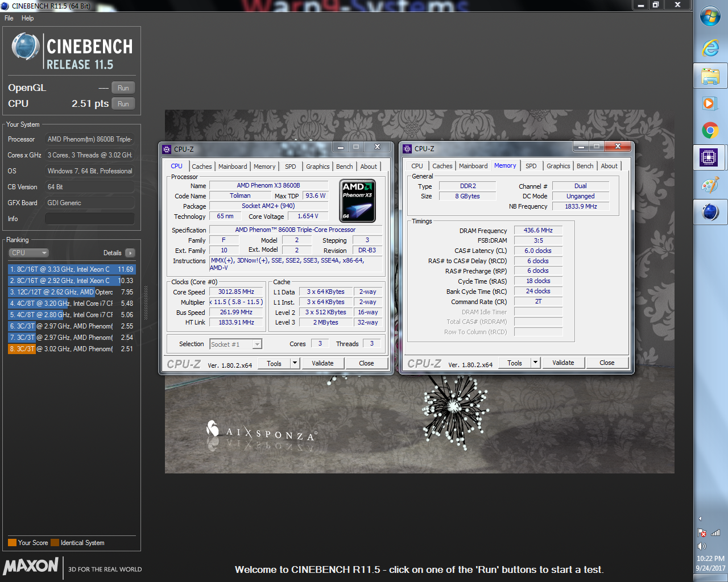
Task: Click the Core Voltage value 1.654 V
Action: 308,216
